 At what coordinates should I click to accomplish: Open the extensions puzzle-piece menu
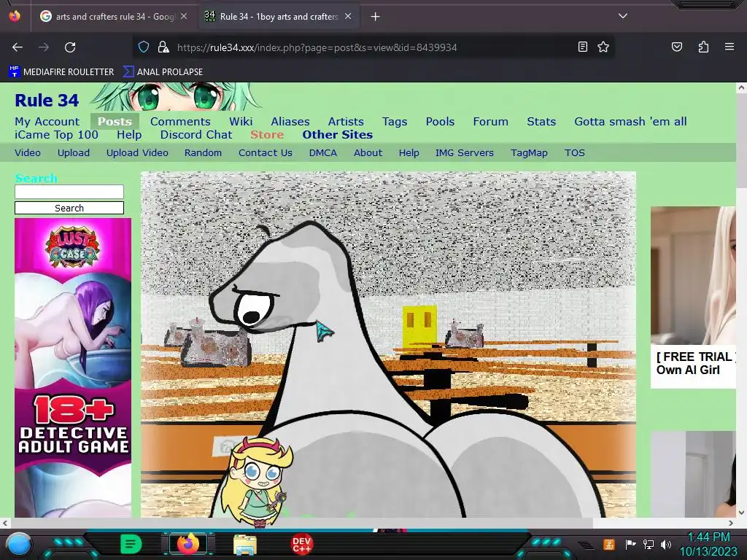point(703,47)
